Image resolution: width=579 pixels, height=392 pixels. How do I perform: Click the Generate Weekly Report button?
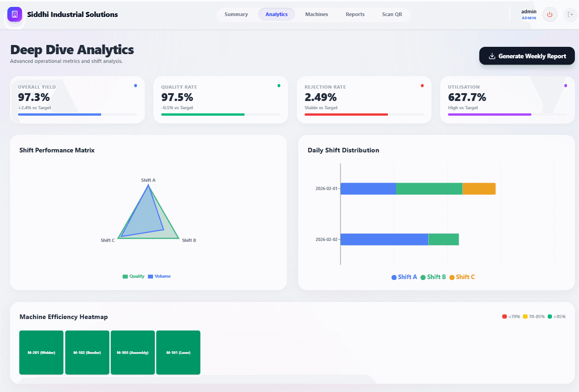click(527, 56)
